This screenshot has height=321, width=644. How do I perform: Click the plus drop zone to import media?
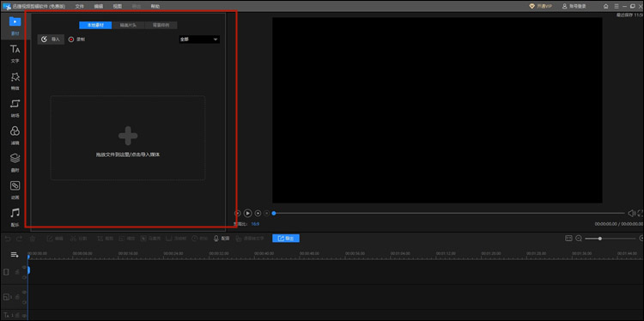[128, 138]
